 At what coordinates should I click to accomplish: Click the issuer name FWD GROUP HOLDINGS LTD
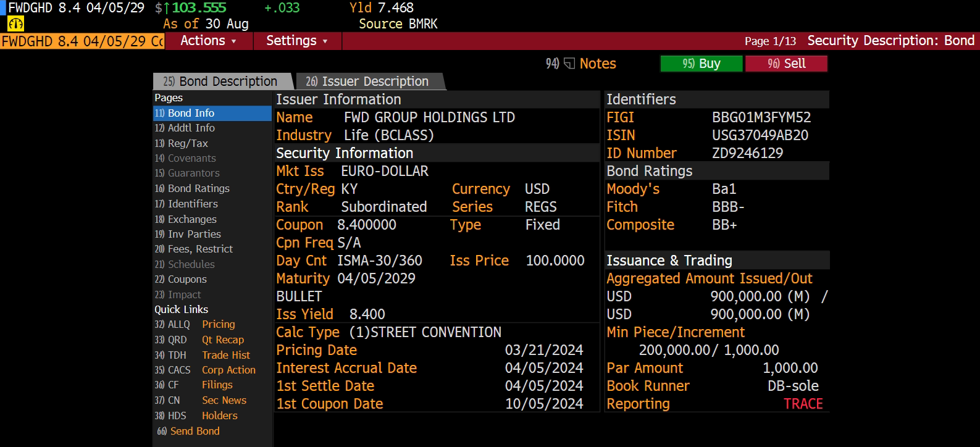429,117
